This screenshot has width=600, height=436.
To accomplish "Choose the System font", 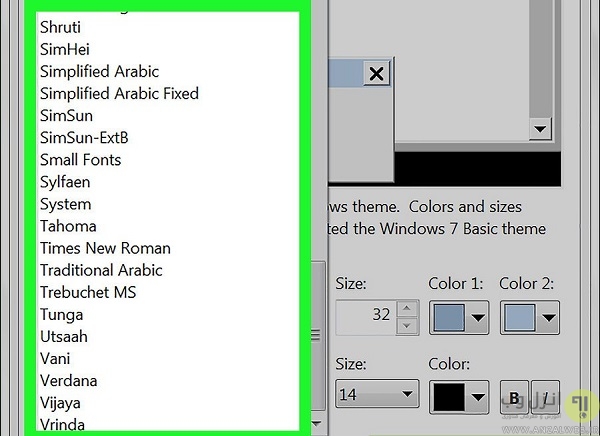I will pyautogui.click(x=167, y=204).
